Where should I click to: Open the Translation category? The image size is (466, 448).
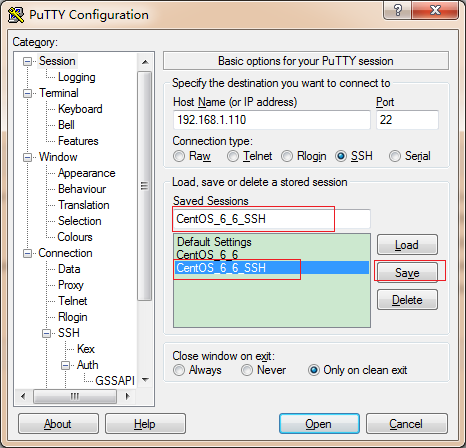(84, 205)
